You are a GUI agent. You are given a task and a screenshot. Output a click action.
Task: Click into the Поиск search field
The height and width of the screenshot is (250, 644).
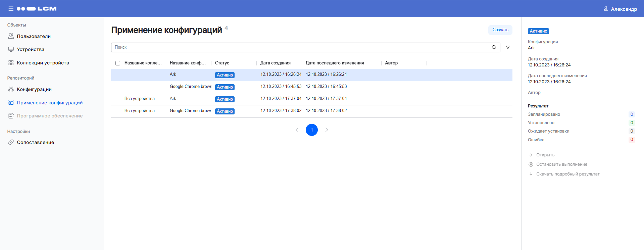300,47
